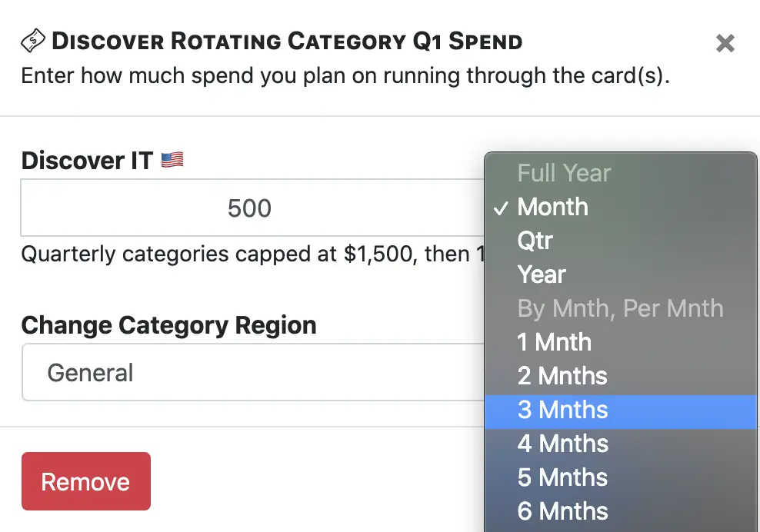The width and height of the screenshot is (760, 532).
Task: Click the Discover IT spend amount field
Action: (252, 208)
